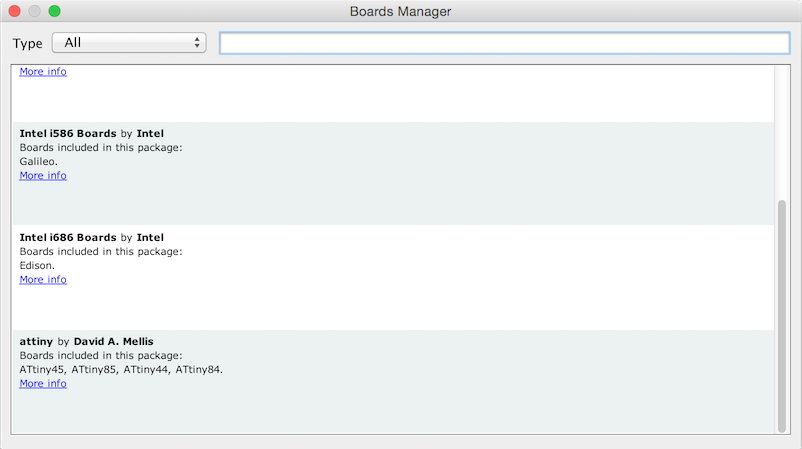Click the green zoom button in the title bar

click(x=54, y=11)
